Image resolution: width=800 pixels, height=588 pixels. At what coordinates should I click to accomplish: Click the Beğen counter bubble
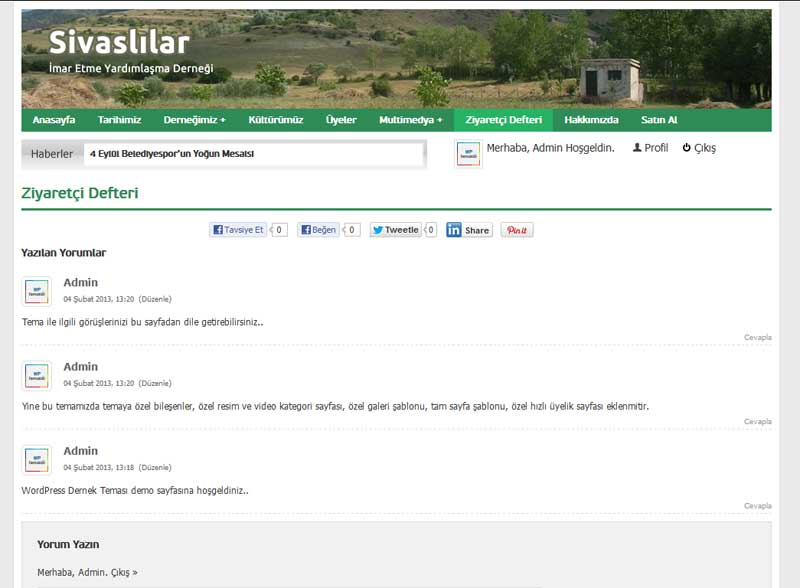click(x=352, y=230)
